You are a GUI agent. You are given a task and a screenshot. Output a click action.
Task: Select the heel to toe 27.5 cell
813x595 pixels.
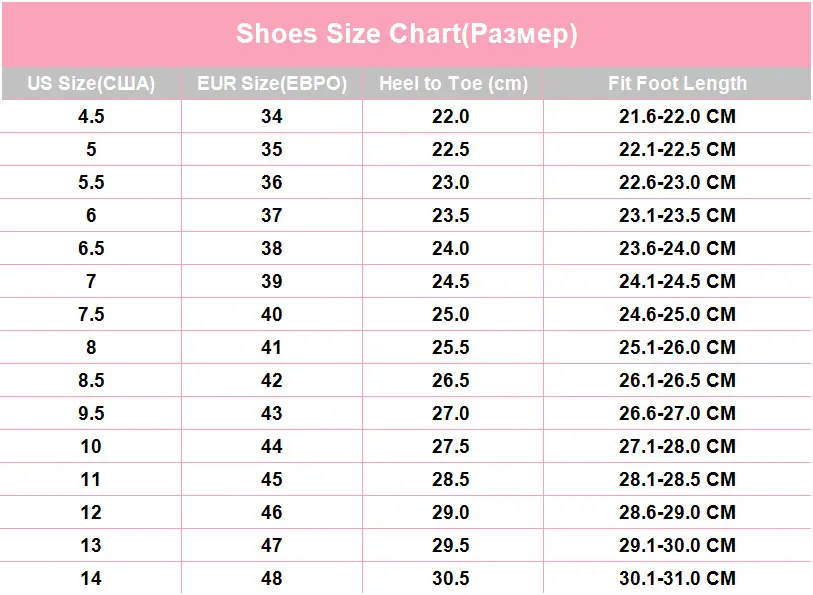click(x=453, y=446)
